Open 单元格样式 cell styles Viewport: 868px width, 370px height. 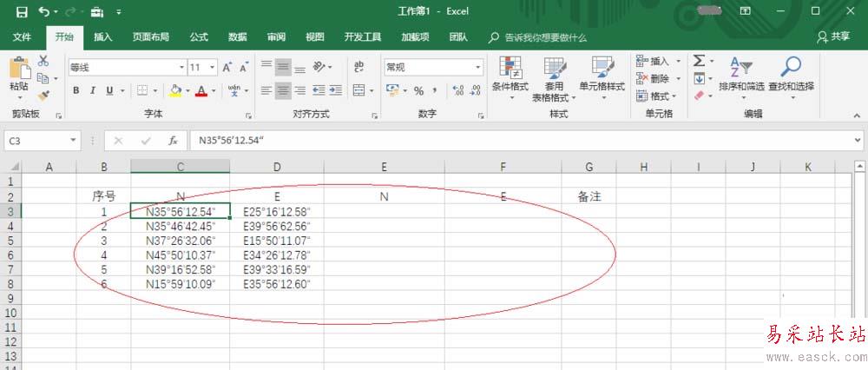(x=602, y=77)
